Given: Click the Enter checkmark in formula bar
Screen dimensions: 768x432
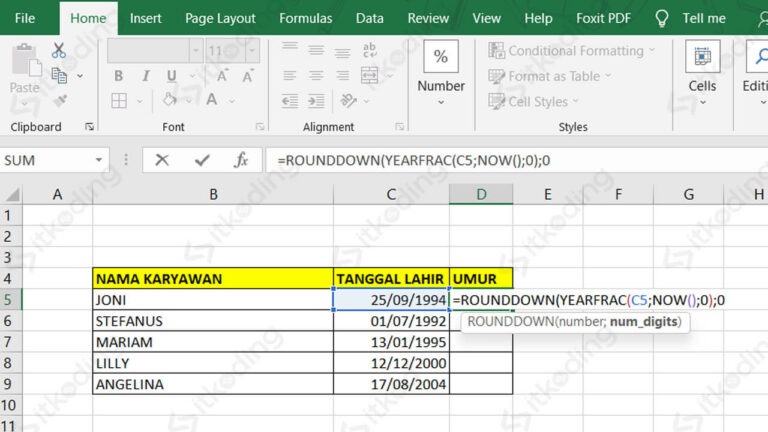Looking at the screenshot, I should (x=202, y=160).
